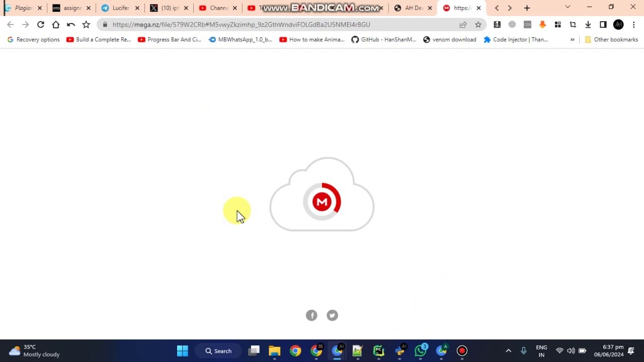
Task: Open the Windows Start menu
Action: point(182,351)
